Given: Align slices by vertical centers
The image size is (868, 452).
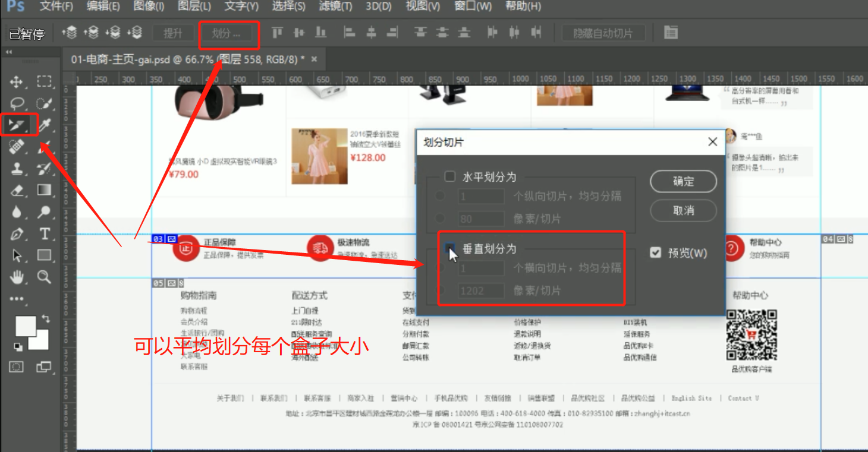Looking at the screenshot, I should tap(299, 33).
